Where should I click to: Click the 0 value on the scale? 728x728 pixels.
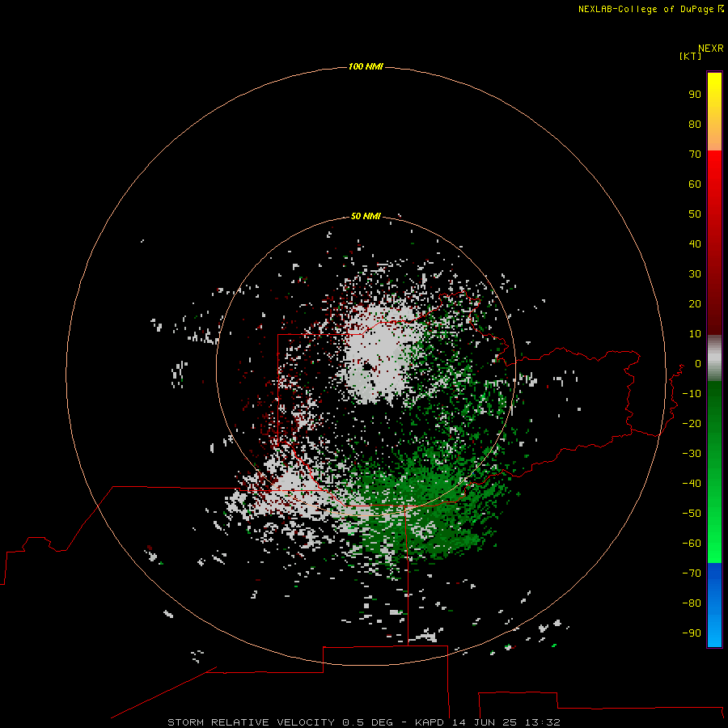[x=698, y=364]
